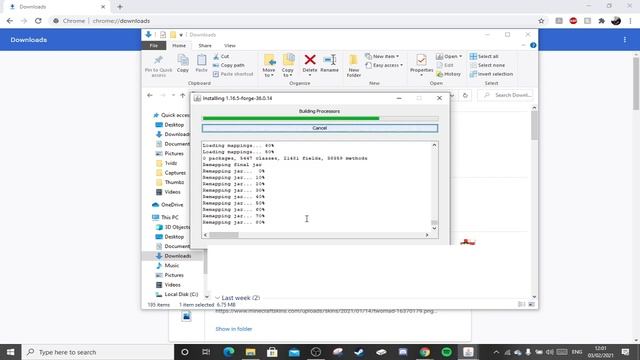Switch to the Share ribbon tab

click(x=205, y=46)
